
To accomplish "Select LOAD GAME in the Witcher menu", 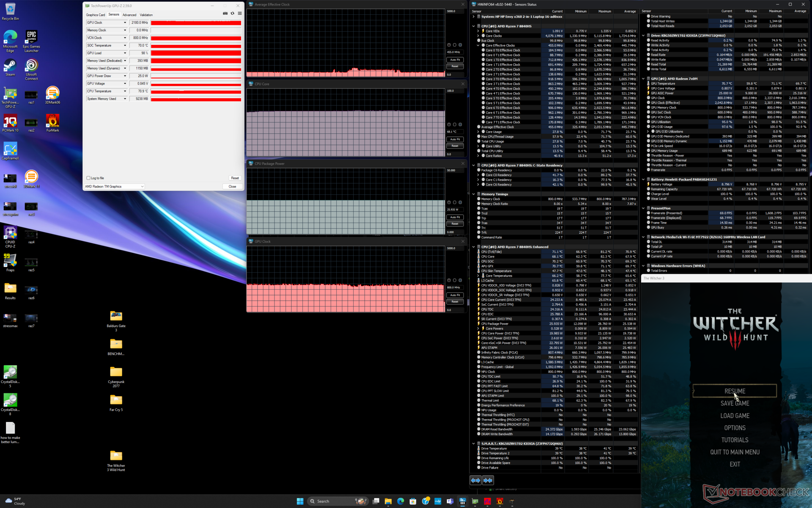I will [x=735, y=416].
